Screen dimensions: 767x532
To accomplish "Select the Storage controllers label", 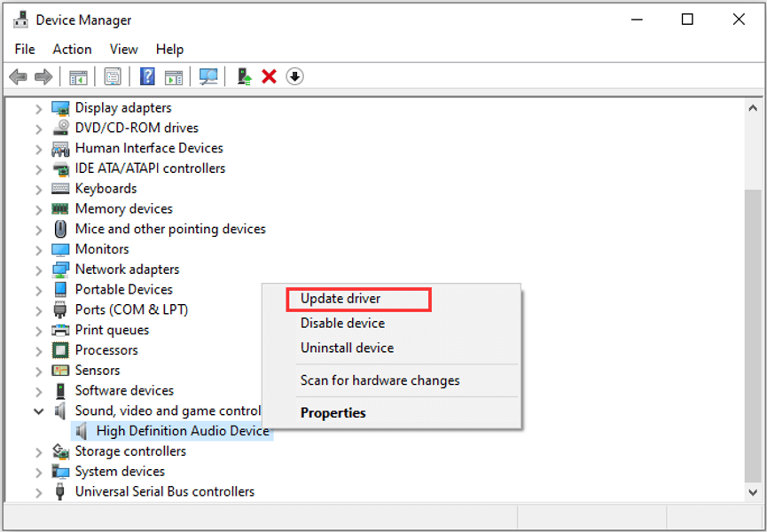I will [x=130, y=451].
